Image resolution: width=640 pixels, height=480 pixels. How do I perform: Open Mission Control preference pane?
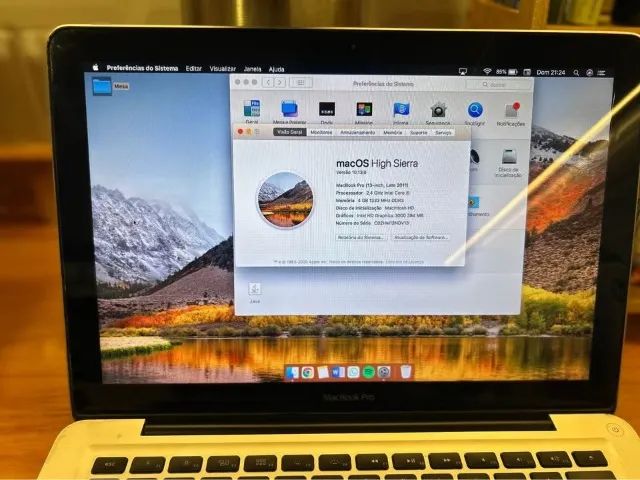tap(364, 113)
